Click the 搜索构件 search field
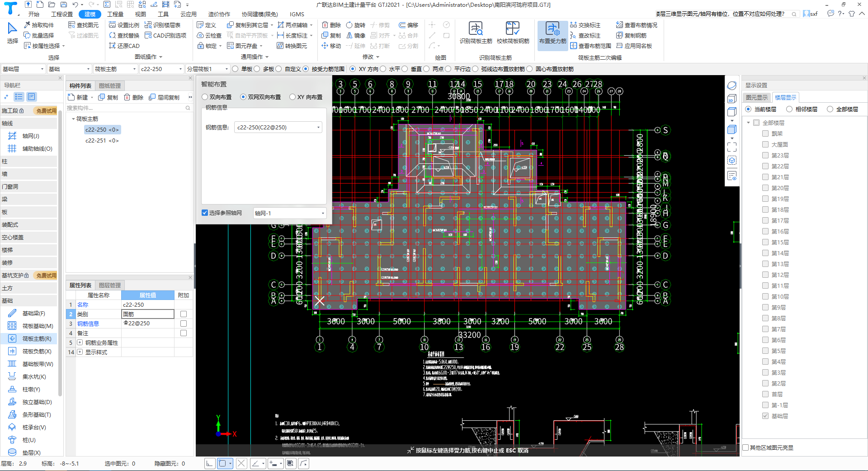The height and width of the screenshot is (471, 868). tap(129, 108)
